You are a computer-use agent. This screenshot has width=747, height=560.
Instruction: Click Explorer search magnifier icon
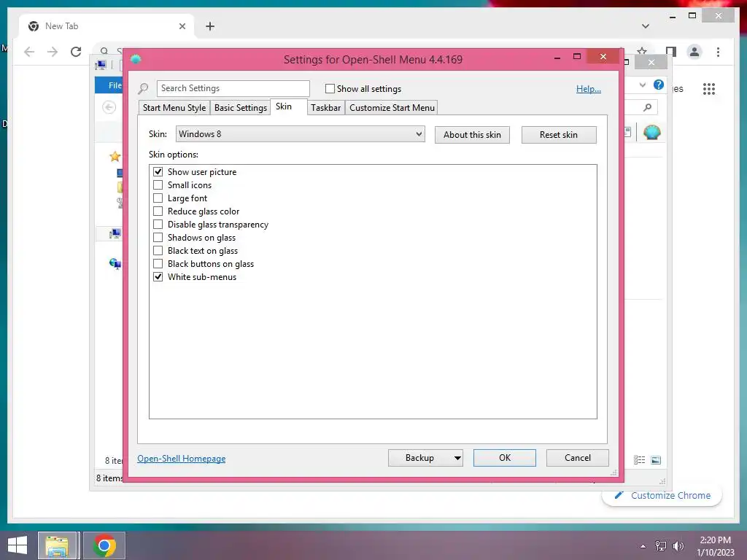click(x=647, y=107)
